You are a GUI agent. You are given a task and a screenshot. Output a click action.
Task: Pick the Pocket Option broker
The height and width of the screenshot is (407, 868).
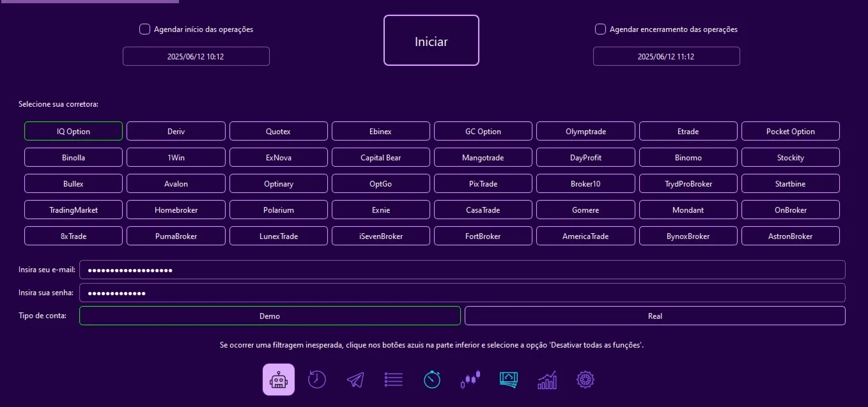pyautogui.click(x=791, y=131)
